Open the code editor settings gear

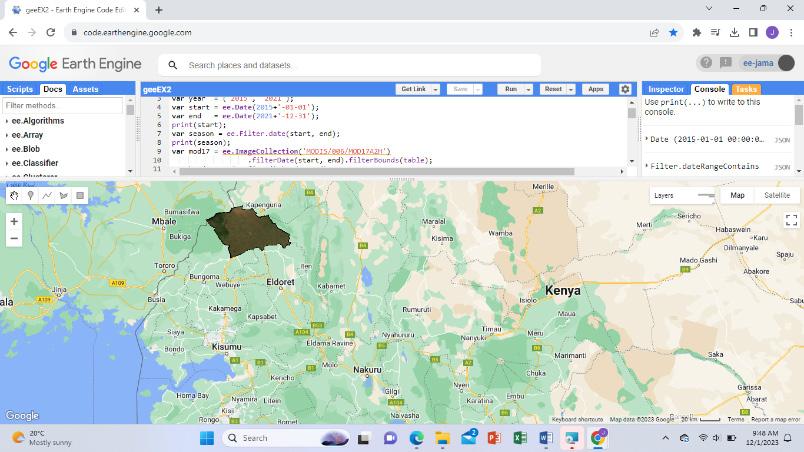(x=625, y=89)
